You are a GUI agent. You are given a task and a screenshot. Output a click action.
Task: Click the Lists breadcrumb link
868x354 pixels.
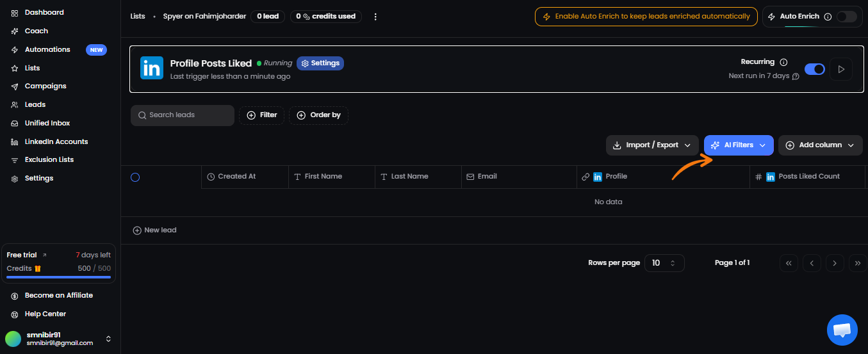point(138,17)
